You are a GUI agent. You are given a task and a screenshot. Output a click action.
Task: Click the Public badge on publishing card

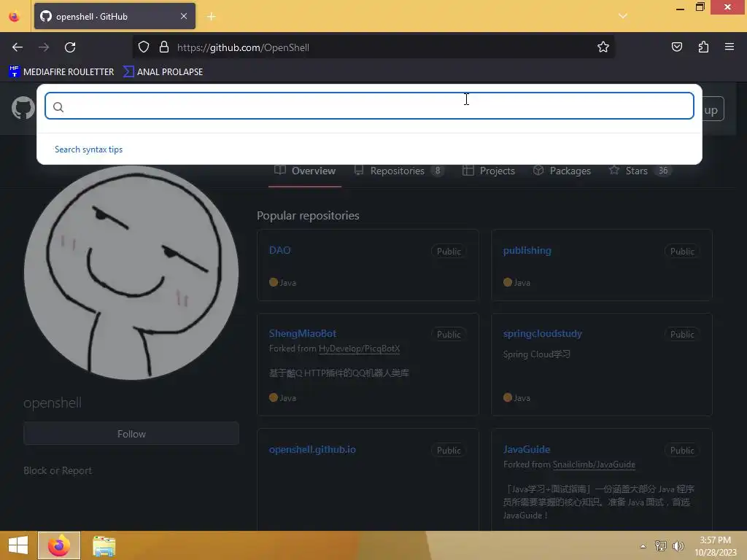tap(682, 252)
